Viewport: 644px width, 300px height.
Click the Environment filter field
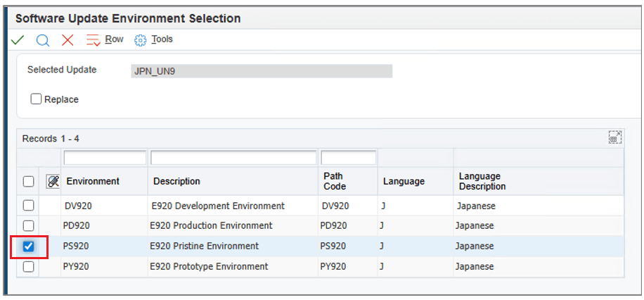105,158
